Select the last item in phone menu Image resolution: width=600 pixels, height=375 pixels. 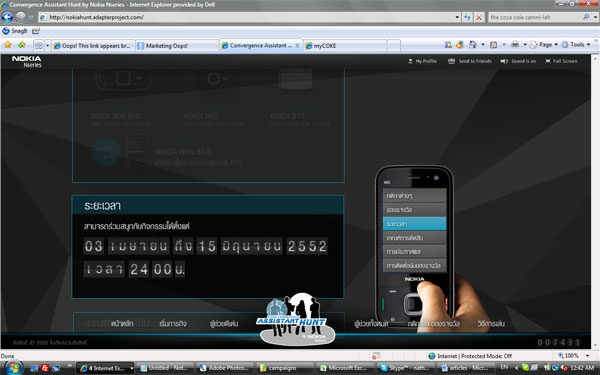(x=414, y=265)
